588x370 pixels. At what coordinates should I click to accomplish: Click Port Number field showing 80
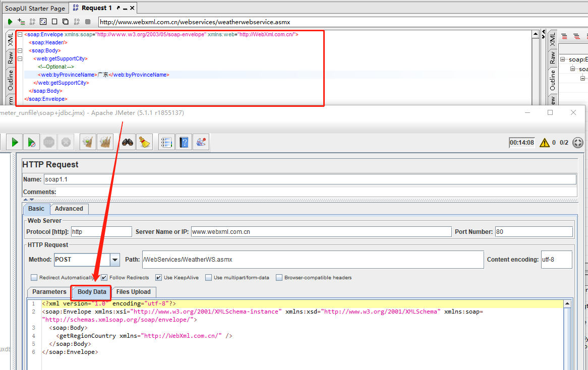pos(534,232)
